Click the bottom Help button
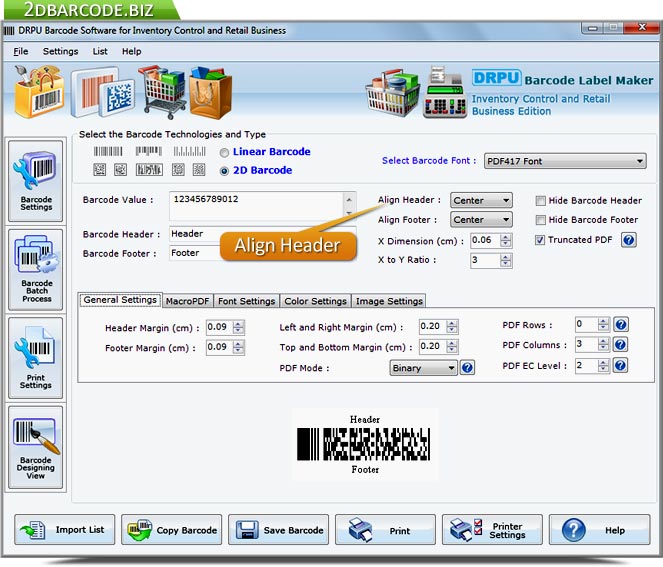This screenshot has height=567, width=663. 600,530
